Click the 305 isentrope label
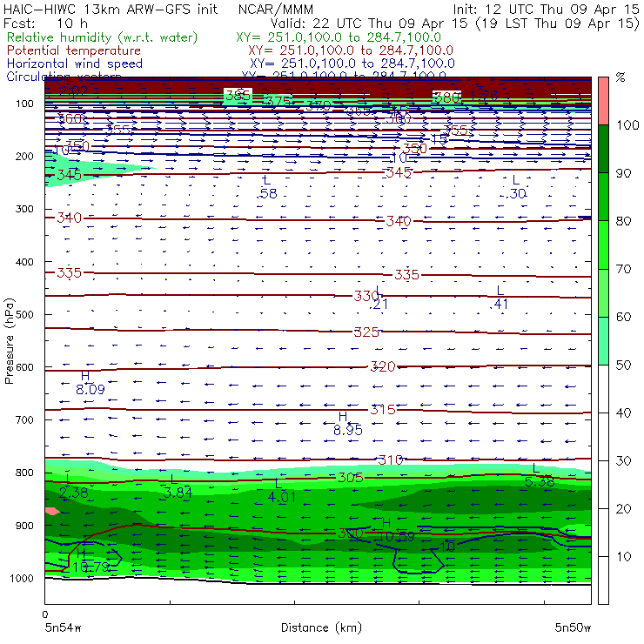This screenshot has width=644, height=644. (351, 478)
